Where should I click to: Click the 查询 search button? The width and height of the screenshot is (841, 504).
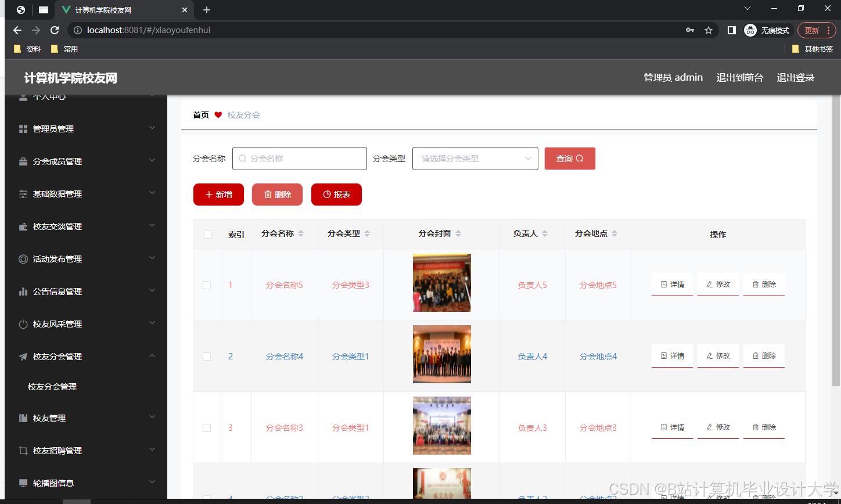tap(570, 159)
